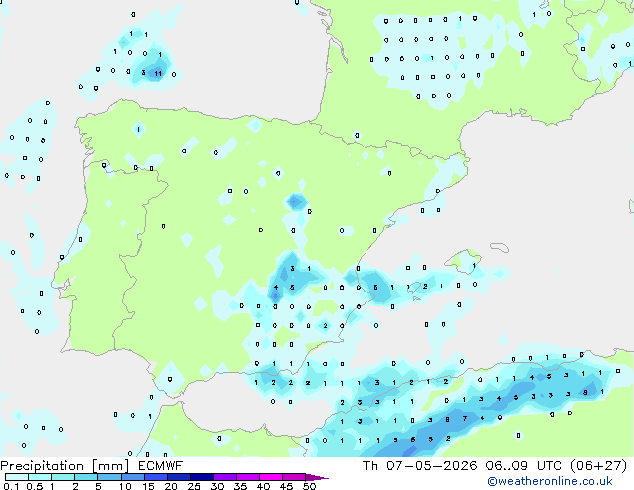Screen dimensions: 634x490
Task: Click legend tick label '50'
Action: 309,486
